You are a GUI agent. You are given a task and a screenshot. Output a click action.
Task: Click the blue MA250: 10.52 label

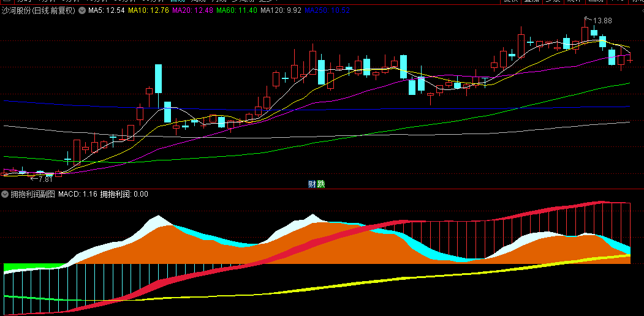point(327,10)
